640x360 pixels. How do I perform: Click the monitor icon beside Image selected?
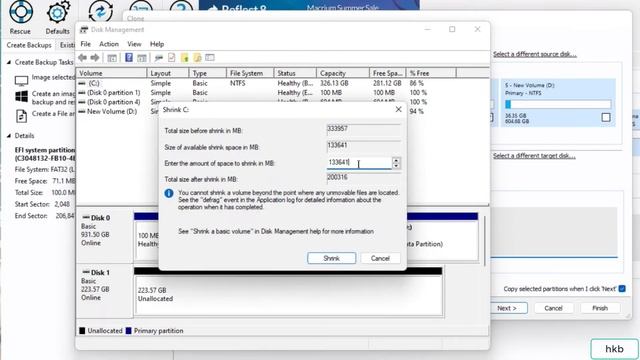point(21,81)
